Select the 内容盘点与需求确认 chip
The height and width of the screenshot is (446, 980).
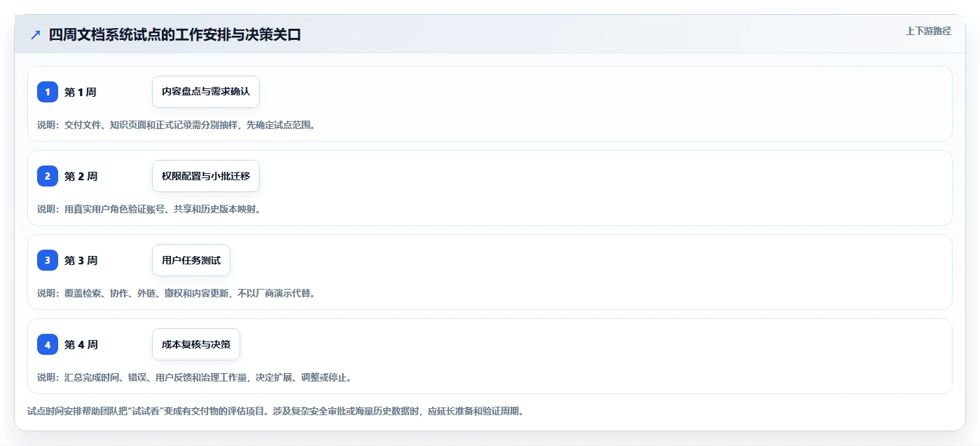[206, 92]
